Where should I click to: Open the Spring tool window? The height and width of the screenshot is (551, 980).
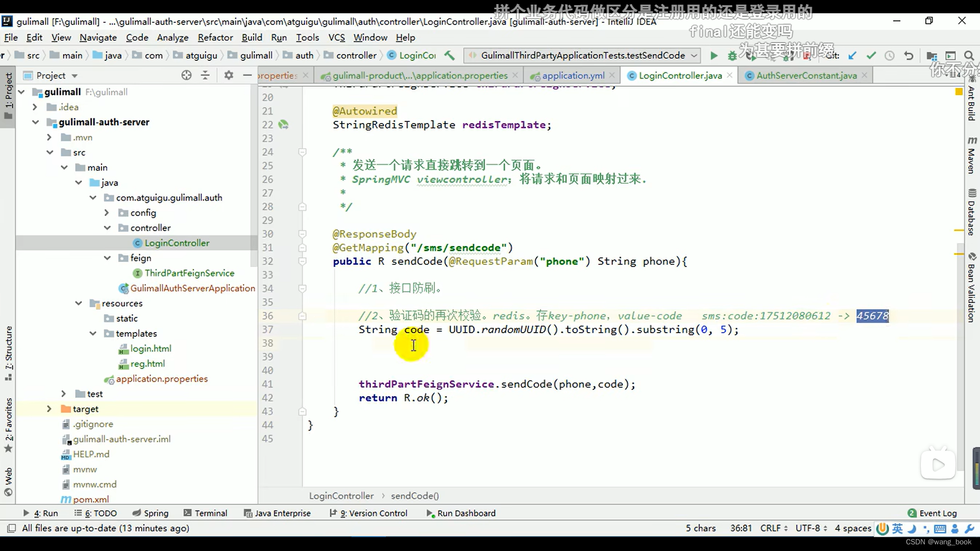(x=150, y=513)
